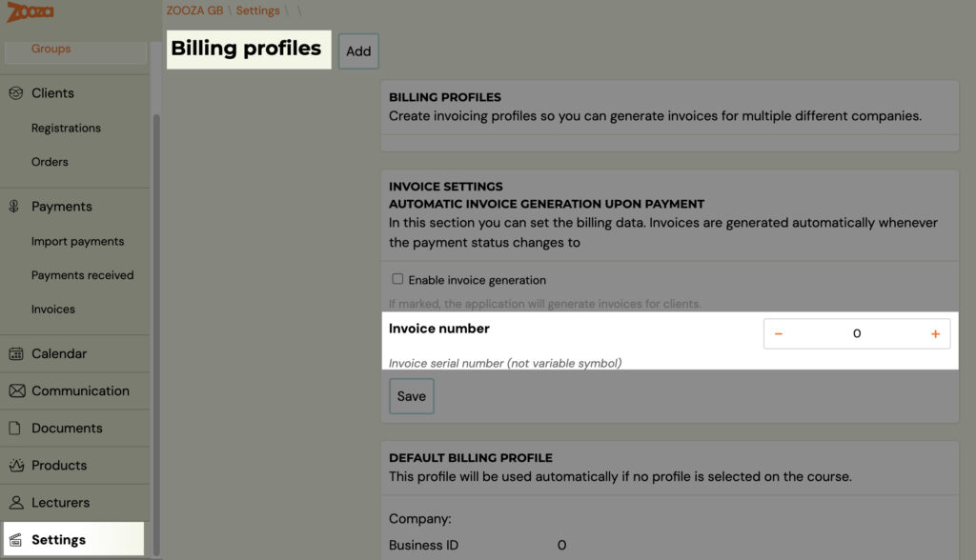This screenshot has height=560, width=976.
Task: Open Clients via its face icon
Action: pos(16,93)
